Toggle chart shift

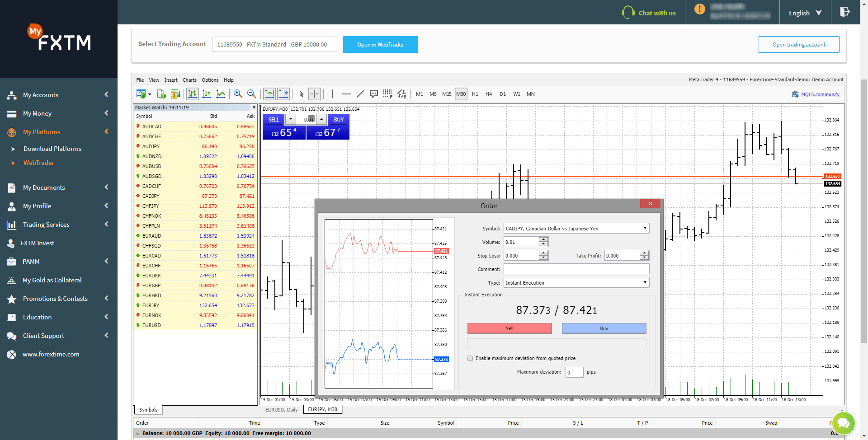tap(283, 94)
